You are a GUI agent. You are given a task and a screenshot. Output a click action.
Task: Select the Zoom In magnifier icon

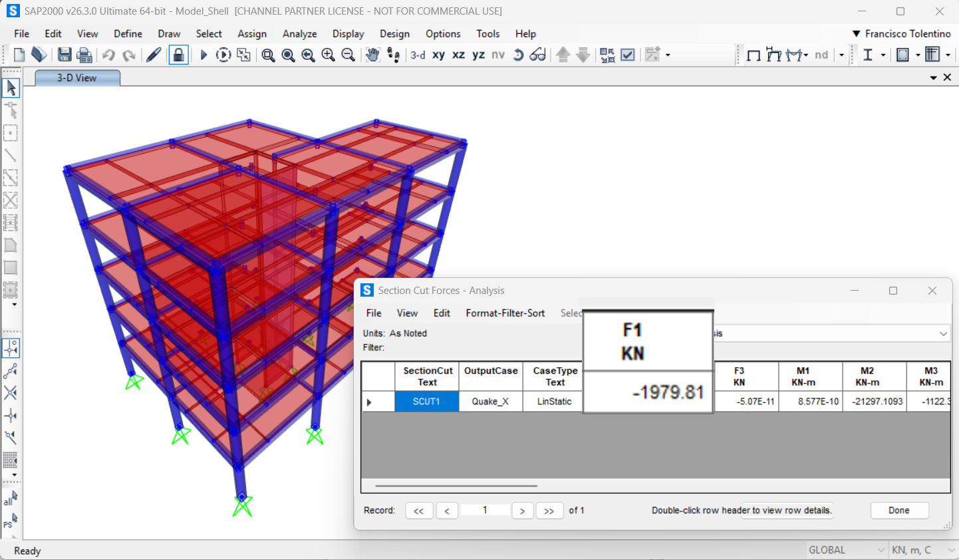(328, 55)
